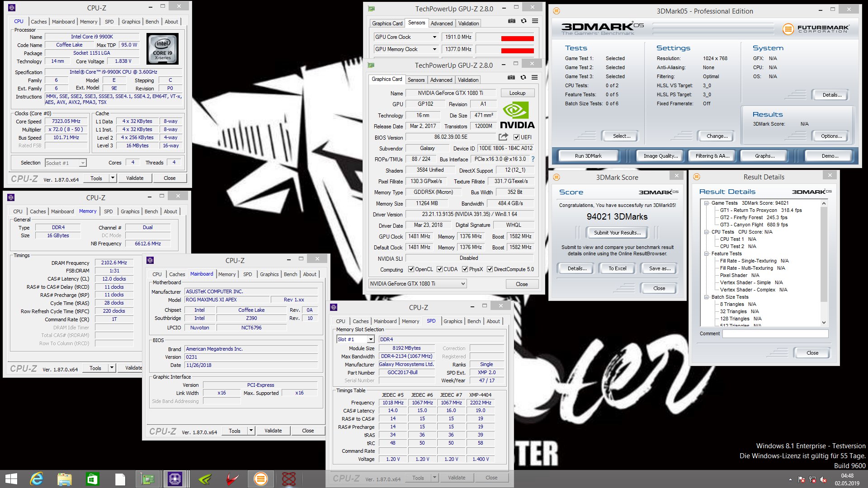
Task: Click the Result Details vertical scrollbar thumb
Action: click(824, 254)
